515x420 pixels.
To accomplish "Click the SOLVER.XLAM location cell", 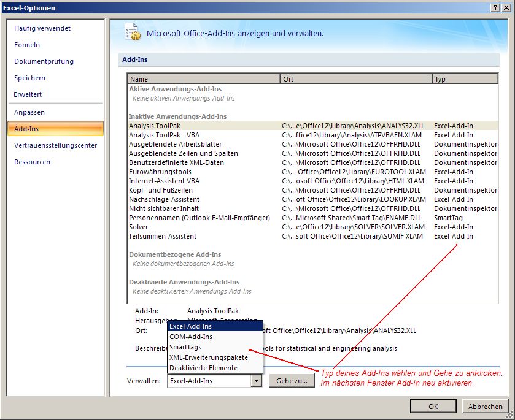I will [353, 227].
